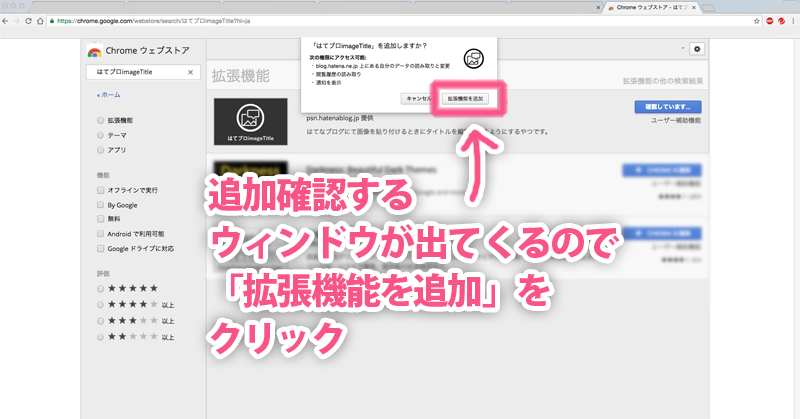The width and height of the screenshot is (800, 419).
Task: Clear the search box with the X
Action: (x=190, y=72)
